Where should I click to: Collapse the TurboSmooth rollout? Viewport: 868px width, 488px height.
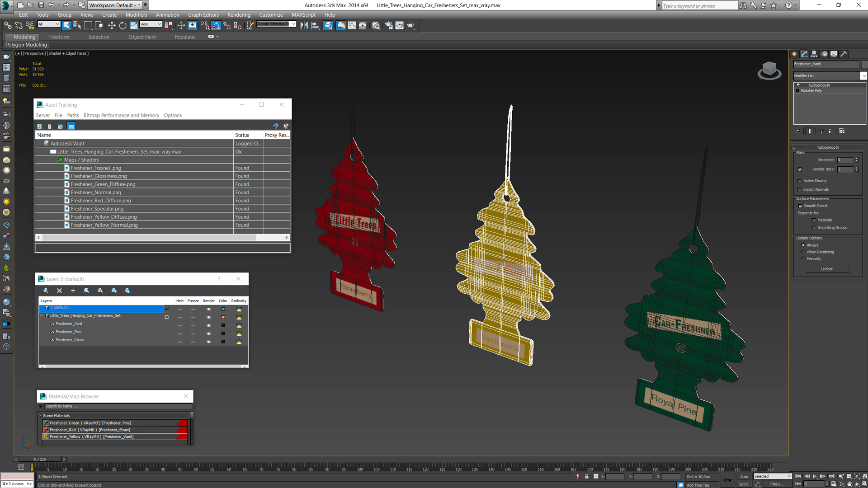827,147
